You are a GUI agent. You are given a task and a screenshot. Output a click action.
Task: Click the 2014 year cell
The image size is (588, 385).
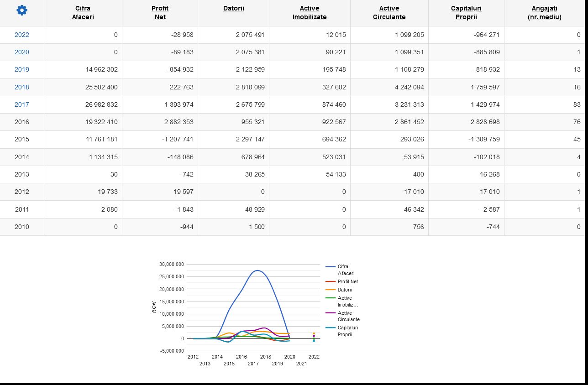tap(21, 157)
